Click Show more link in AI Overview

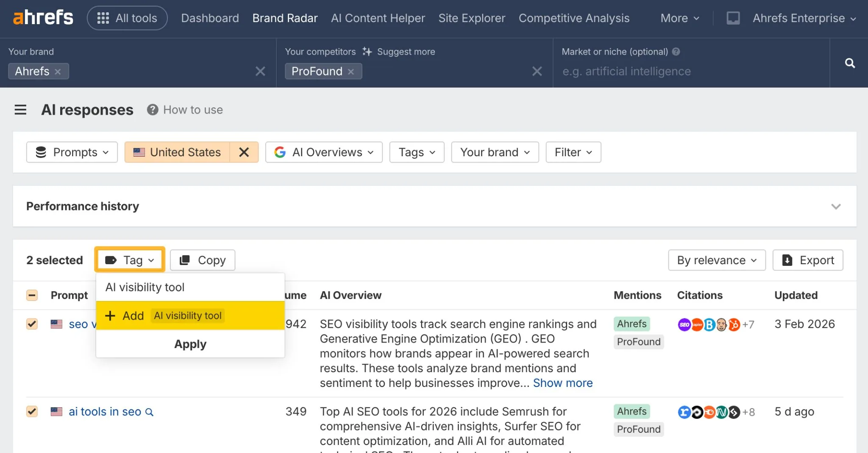pyautogui.click(x=562, y=383)
